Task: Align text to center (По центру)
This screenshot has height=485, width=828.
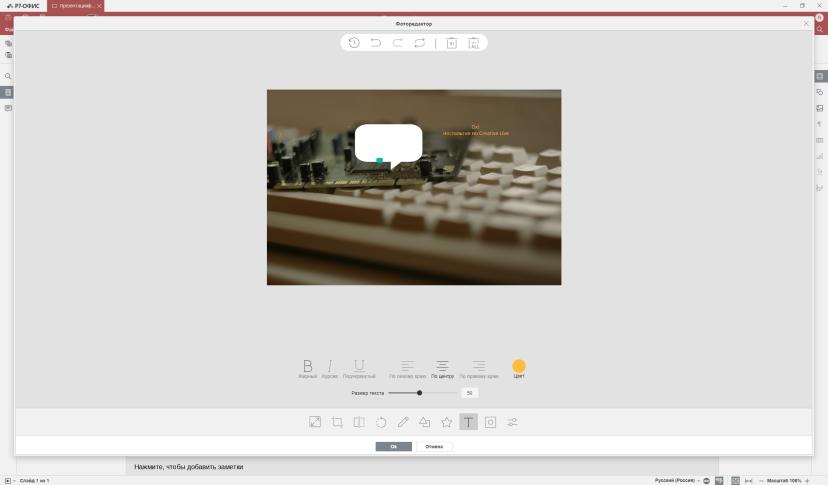Action: tap(443, 369)
